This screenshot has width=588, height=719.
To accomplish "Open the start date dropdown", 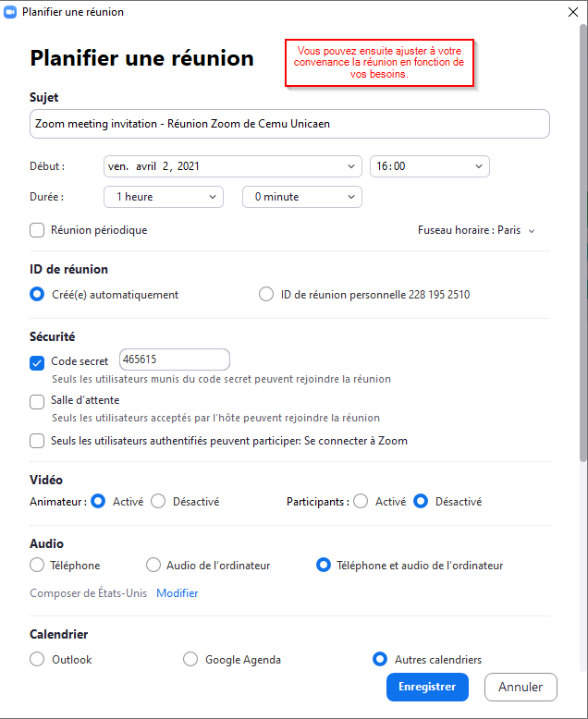I will pyautogui.click(x=232, y=166).
